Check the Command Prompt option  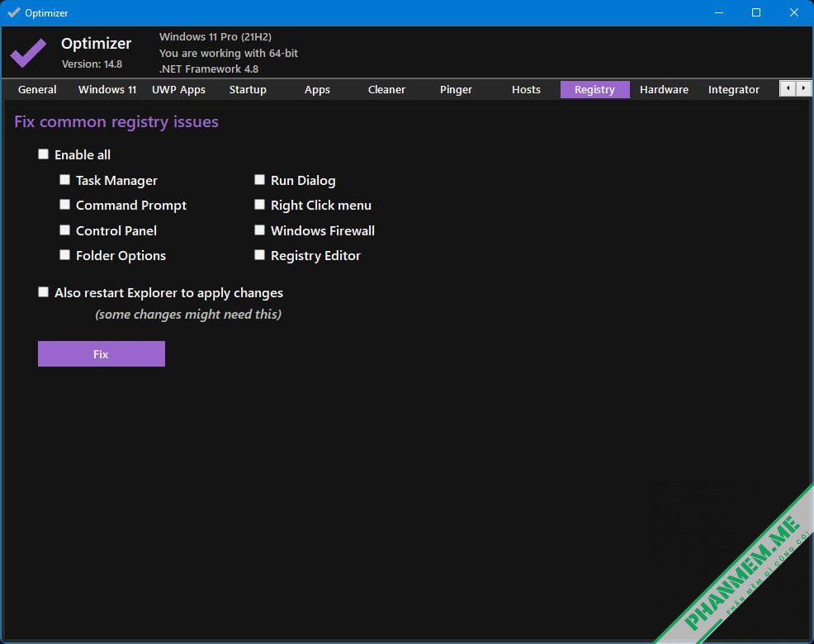coord(65,205)
